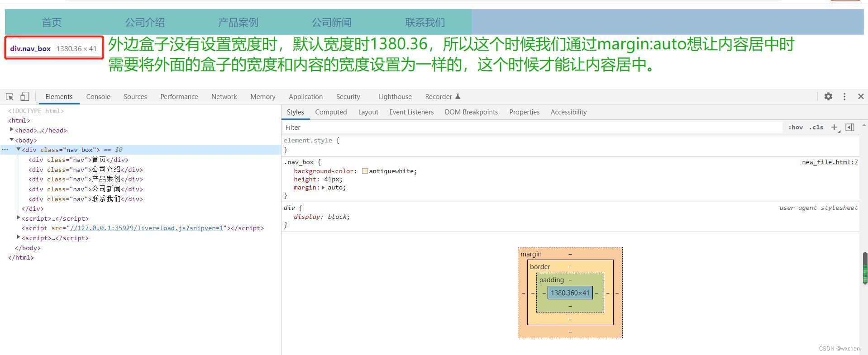The height and width of the screenshot is (355, 868).
Task: Switch to Computed sub-tab
Action: tap(331, 112)
